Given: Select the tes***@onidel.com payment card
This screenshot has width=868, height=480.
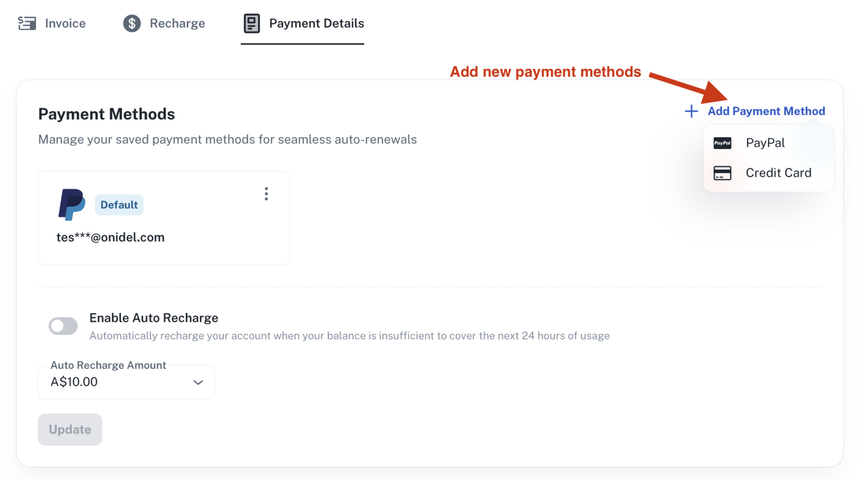Looking at the screenshot, I should (x=164, y=218).
